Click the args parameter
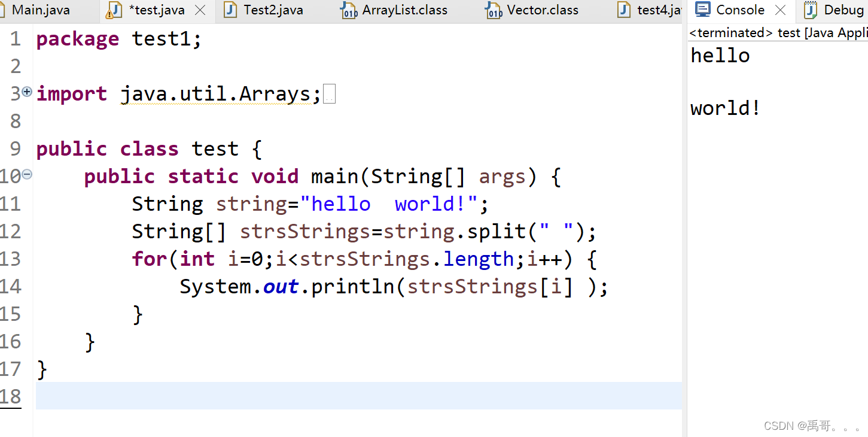Screen dimensions: 868x437 click(x=502, y=177)
